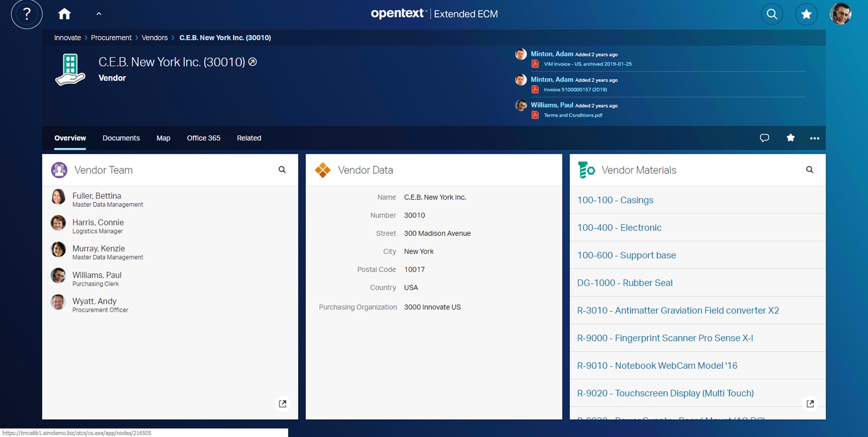Screen dimensions: 868x437
Task: Click PDF icon next to Invoice 5100000157
Action: (535, 90)
